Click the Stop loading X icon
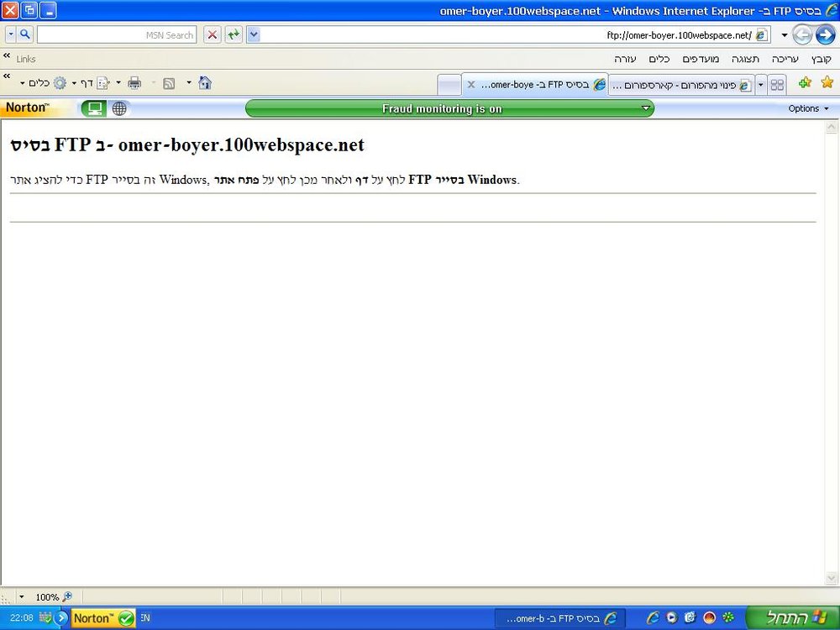840x630 pixels. tap(213, 35)
